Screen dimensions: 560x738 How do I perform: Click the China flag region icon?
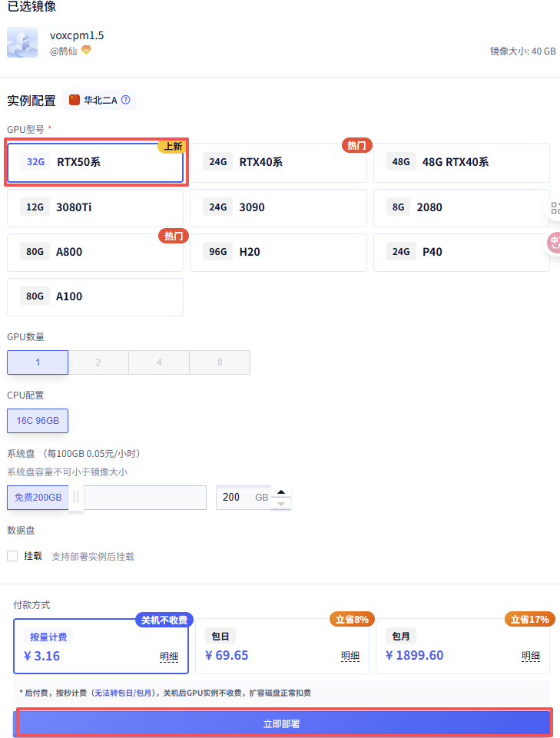click(75, 100)
